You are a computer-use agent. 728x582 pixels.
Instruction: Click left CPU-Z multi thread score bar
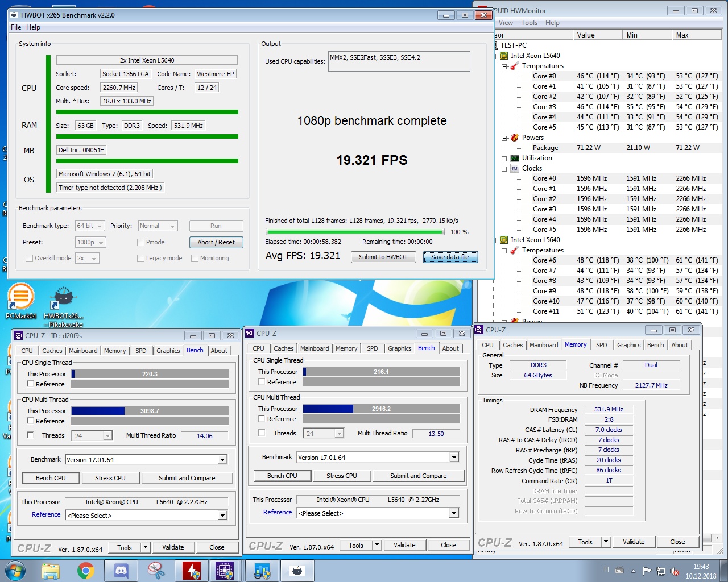point(150,411)
